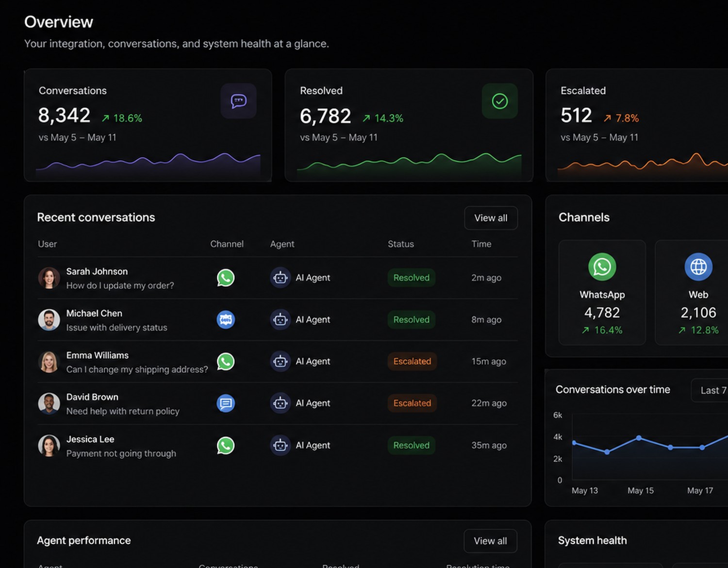Click the Escalated 512 value
This screenshot has width=728, height=568.
576,116
